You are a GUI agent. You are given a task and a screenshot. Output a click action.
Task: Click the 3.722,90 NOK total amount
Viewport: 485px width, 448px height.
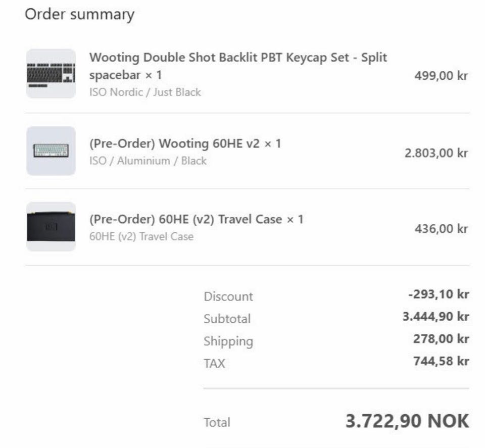click(x=407, y=421)
